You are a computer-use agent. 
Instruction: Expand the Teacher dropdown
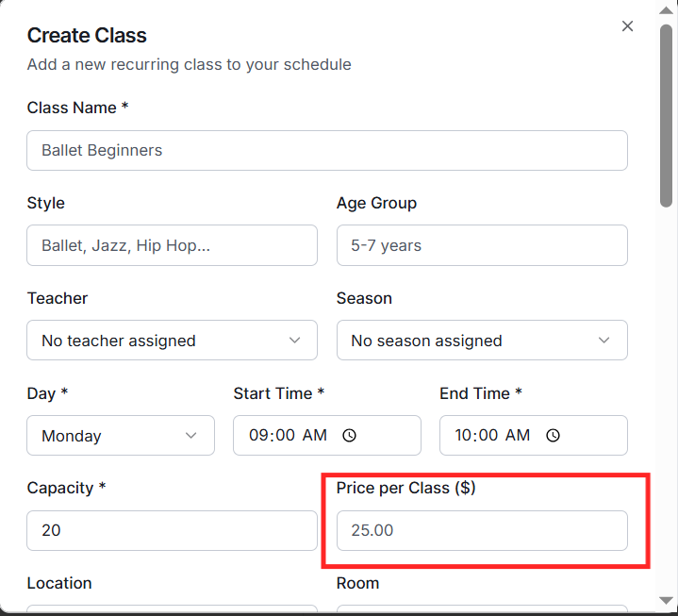(172, 341)
